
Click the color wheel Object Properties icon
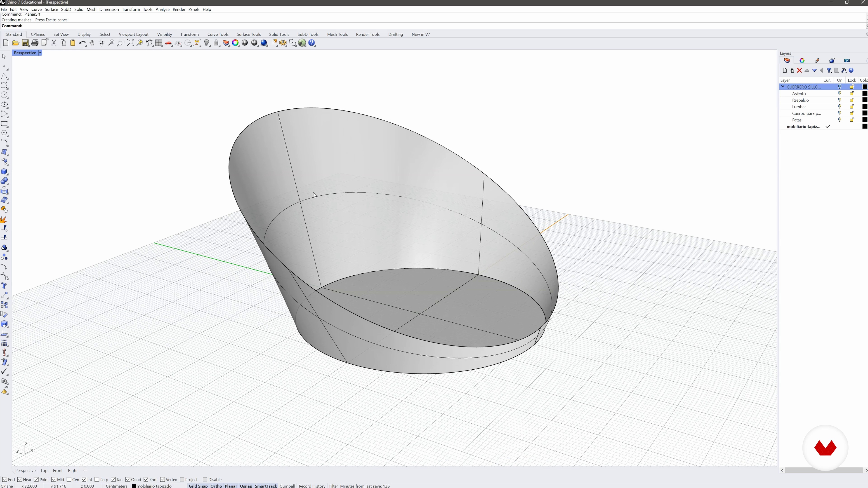tap(236, 43)
